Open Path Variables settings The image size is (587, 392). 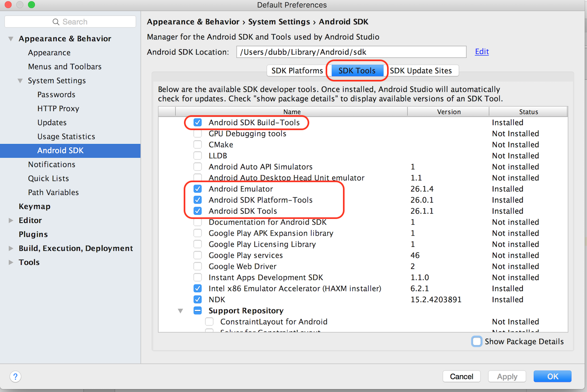point(53,192)
